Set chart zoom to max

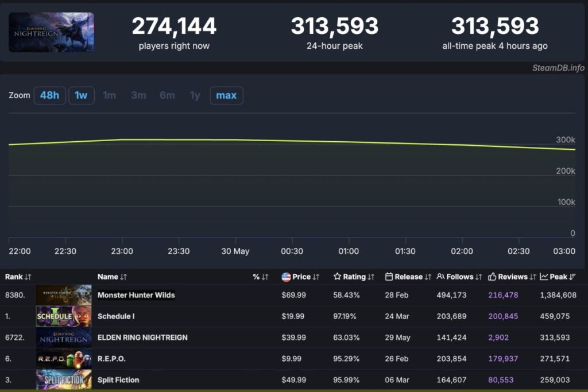226,96
